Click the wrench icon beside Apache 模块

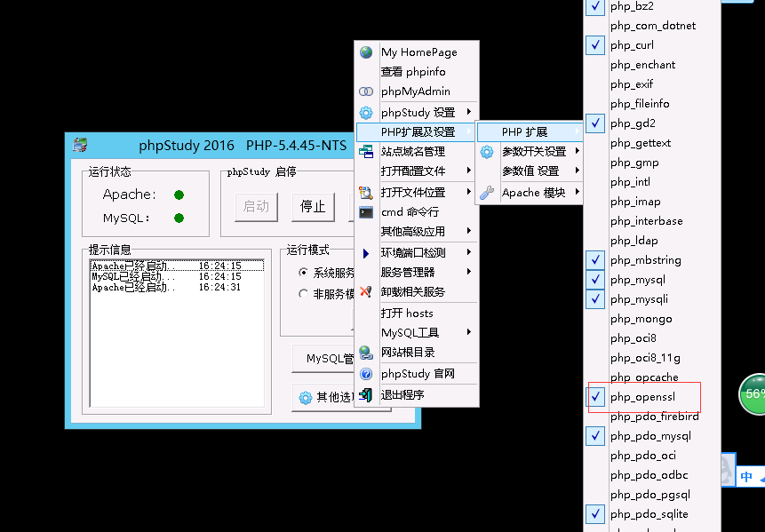486,193
